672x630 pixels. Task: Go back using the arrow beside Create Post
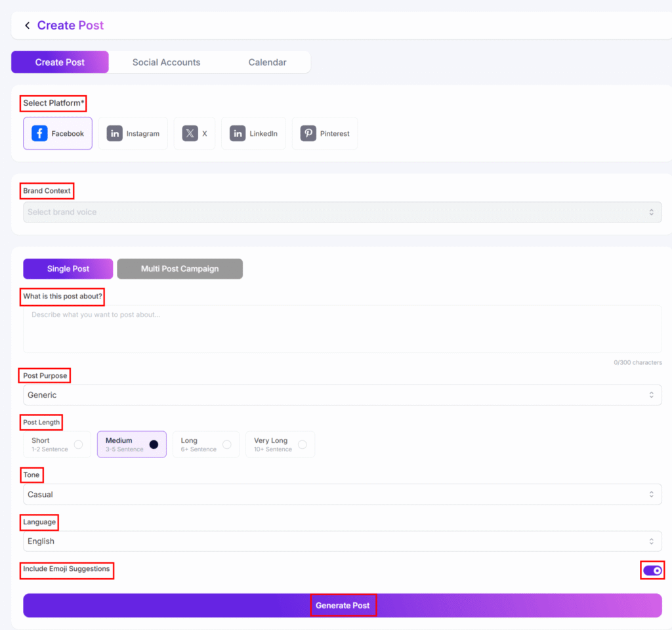[28, 26]
